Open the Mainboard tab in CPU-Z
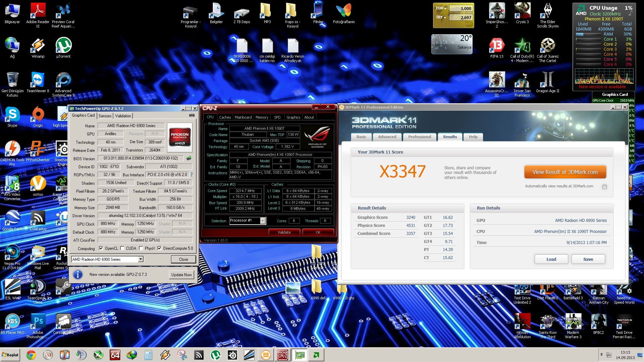This screenshot has height=362, width=644. (x=243, y=117)
